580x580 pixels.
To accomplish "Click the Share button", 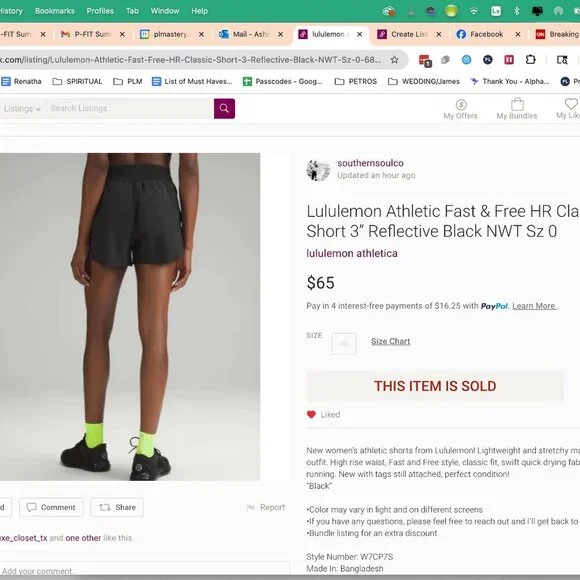I will click(117, 507).
